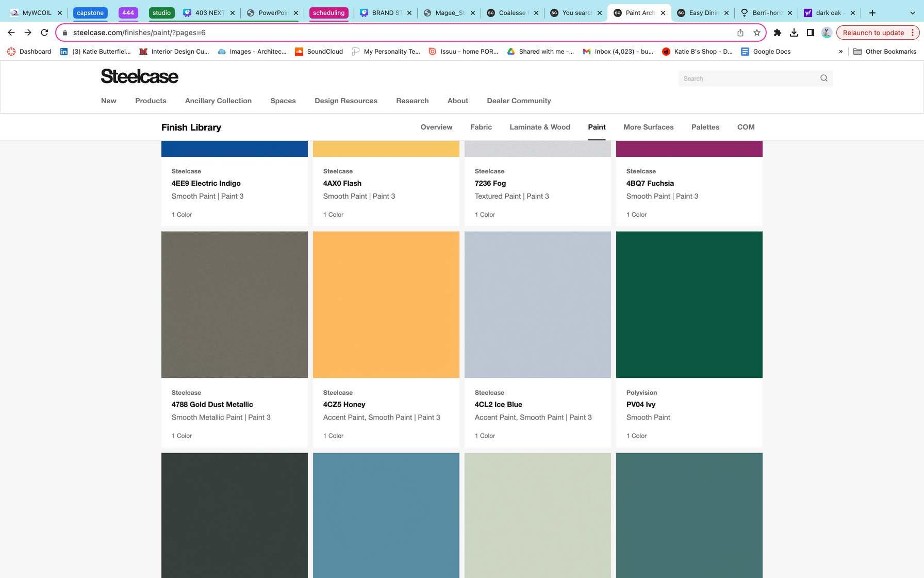Open the 4BQ7 Fuchsia paint link
Image resolution: width=924 pixels, height=578 pixels.
[x=650, y=183]
